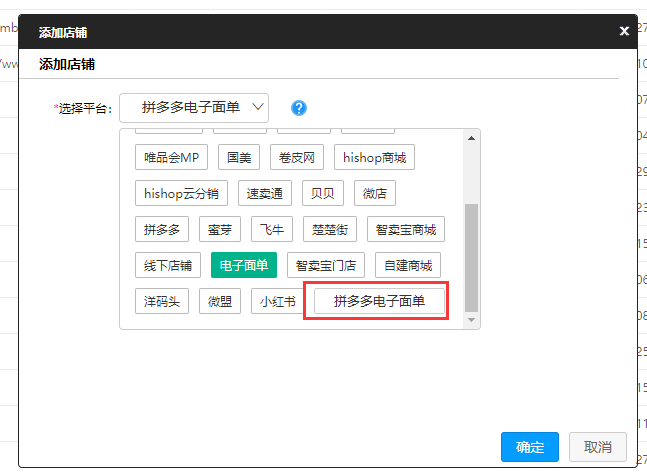The width and height of the screenshot is (647, 475).
Task: Choose the 线下店铺 platform option
Action: tap(168, 265)
